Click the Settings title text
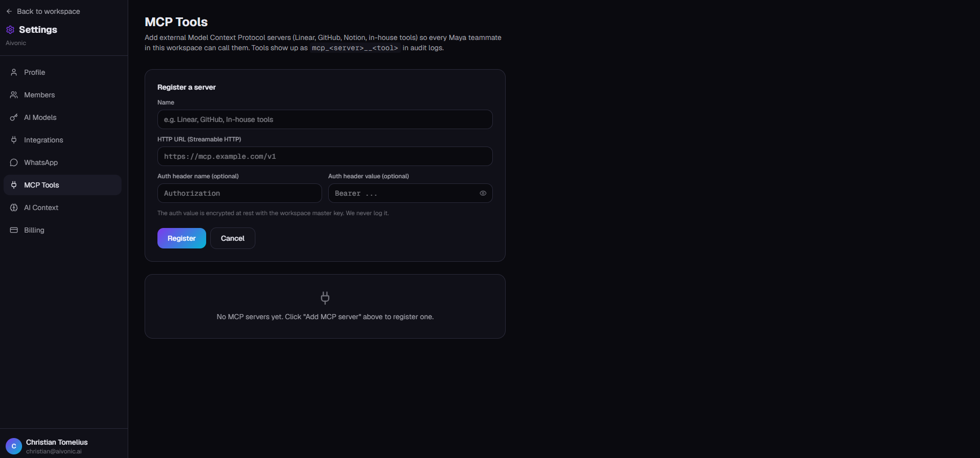 click(38, 30)
